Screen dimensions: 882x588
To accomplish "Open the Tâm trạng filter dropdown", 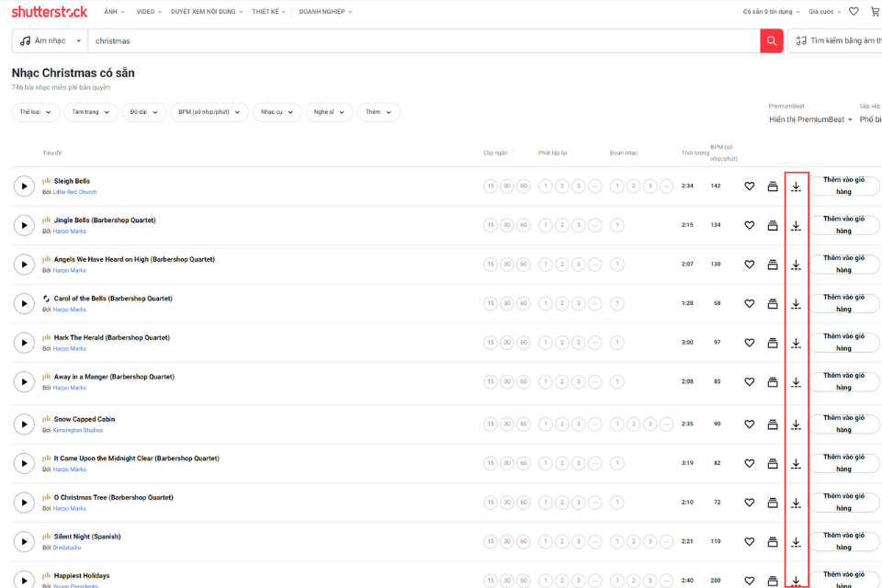I will click(x=91, y=112).
